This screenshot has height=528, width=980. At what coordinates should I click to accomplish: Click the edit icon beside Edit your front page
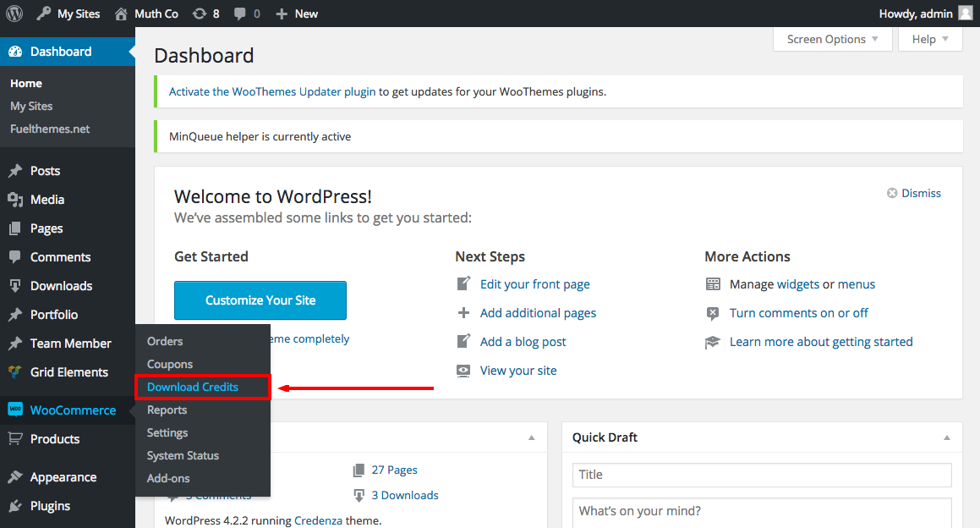tap(463, 284)
